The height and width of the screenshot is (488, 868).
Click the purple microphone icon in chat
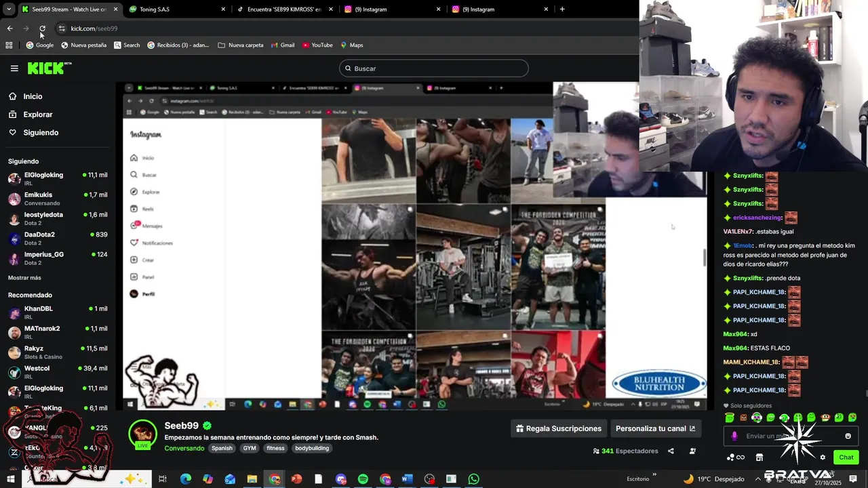[x=734, y=436]
